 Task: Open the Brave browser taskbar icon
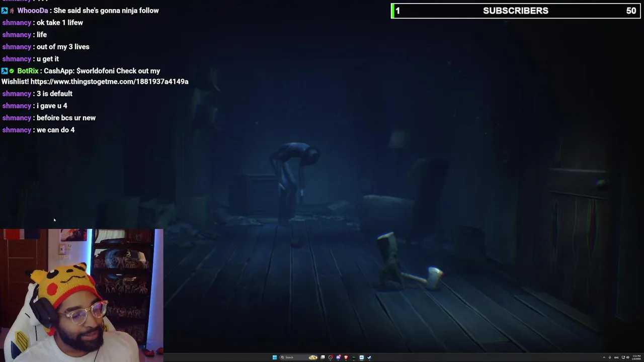point(346,357)
